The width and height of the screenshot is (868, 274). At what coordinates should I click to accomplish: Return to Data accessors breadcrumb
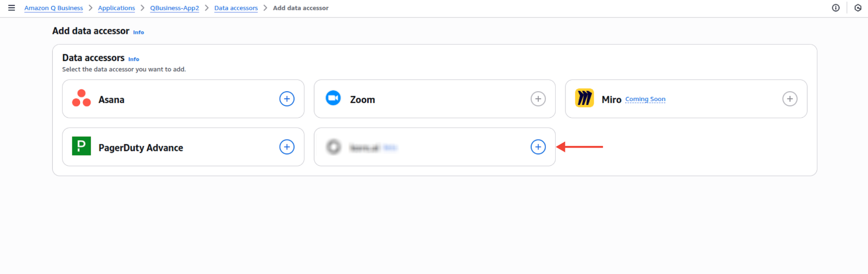pos(236,8)
